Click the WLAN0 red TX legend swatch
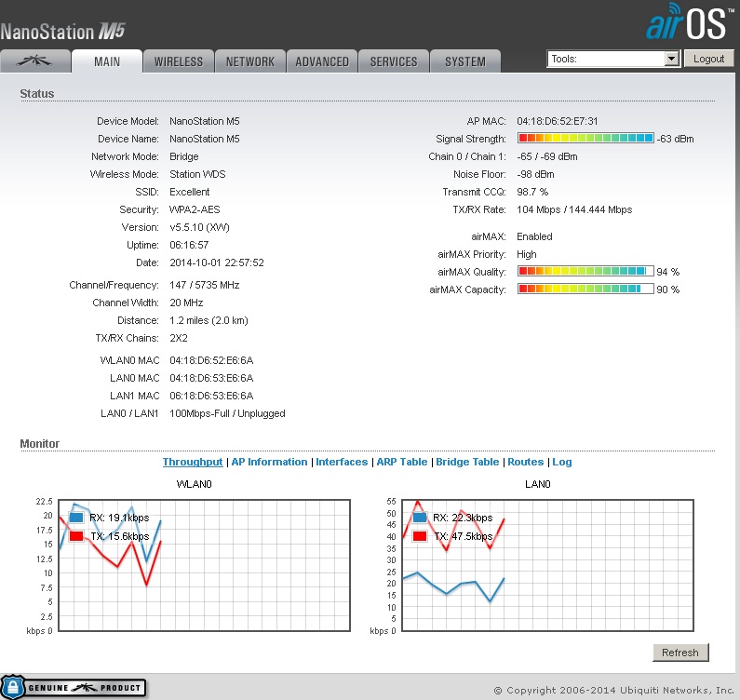The width and height of the screenshot is (740, 700). tap(77, 536)
